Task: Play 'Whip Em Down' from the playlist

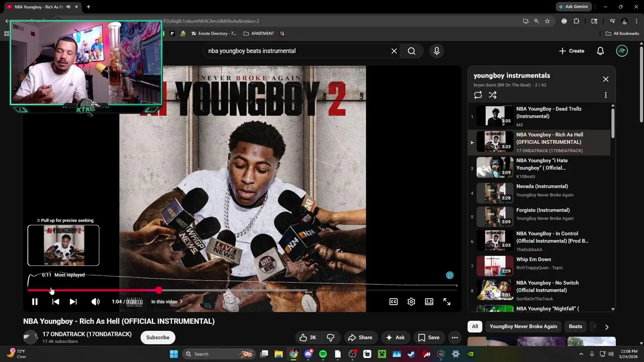Action: point(540,266)
